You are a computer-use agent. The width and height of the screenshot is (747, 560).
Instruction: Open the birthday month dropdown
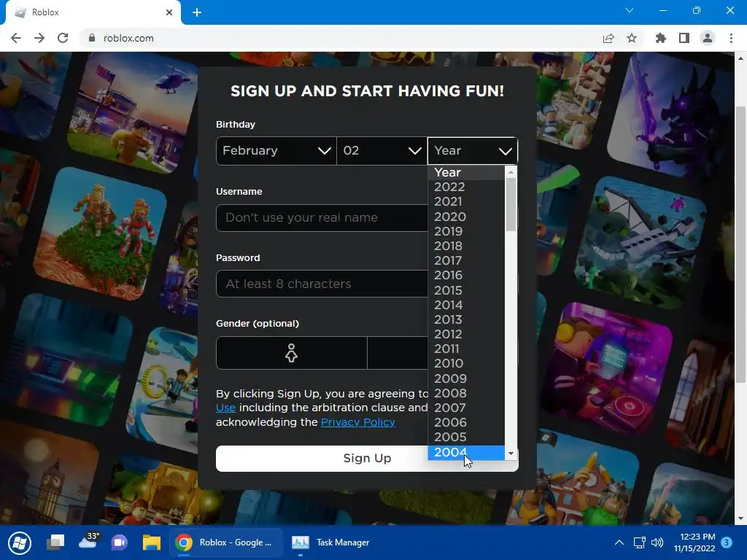[276, 151]
